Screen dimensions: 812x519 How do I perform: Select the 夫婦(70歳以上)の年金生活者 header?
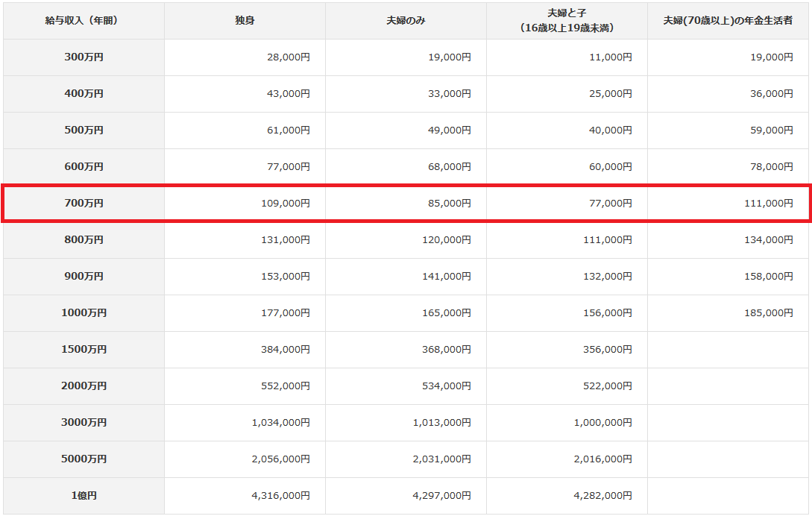pyautogui.click(x=728, y=21)
